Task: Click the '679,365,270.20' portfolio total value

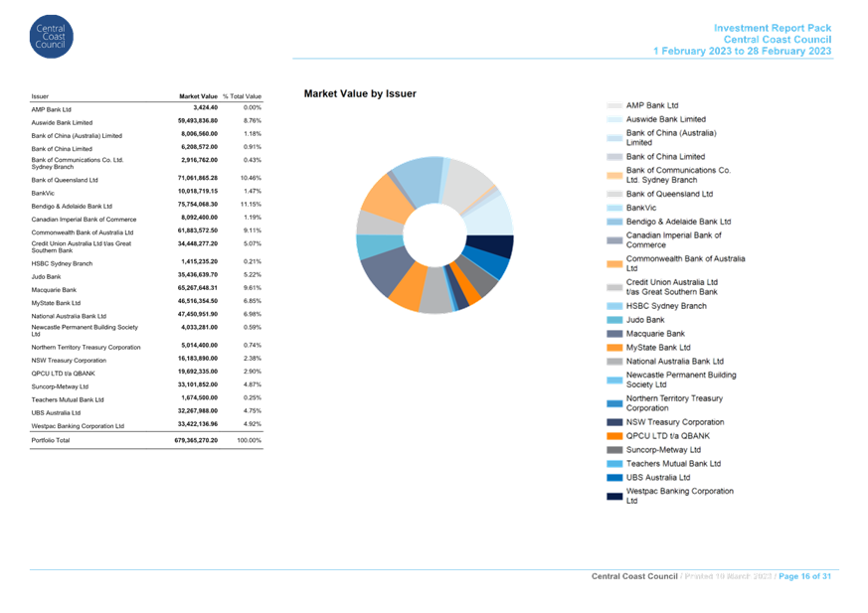Action: 196,440
